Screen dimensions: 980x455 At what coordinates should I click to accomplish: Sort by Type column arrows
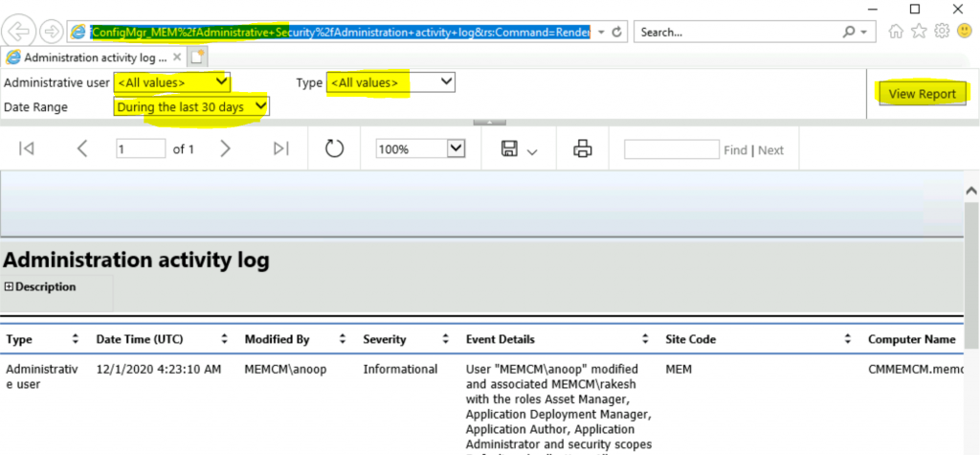76,339
